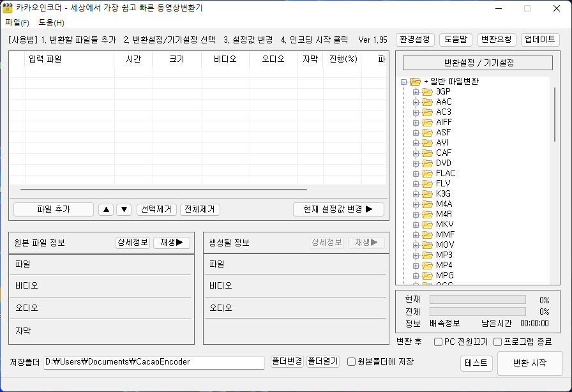Click the format tree vertical scrollbar
Image resolution: width=572 pixels, height=392 pixels.
click(x=555, y=115)
